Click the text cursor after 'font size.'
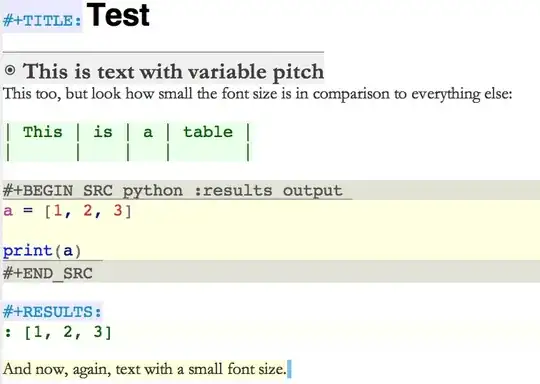Screen dimensions: 540x384 coord(289,369)
